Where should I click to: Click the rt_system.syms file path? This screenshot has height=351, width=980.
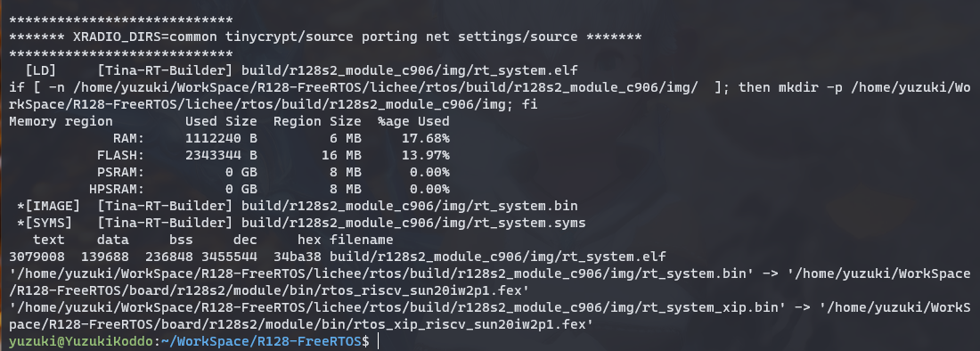[x=413, y=223]
